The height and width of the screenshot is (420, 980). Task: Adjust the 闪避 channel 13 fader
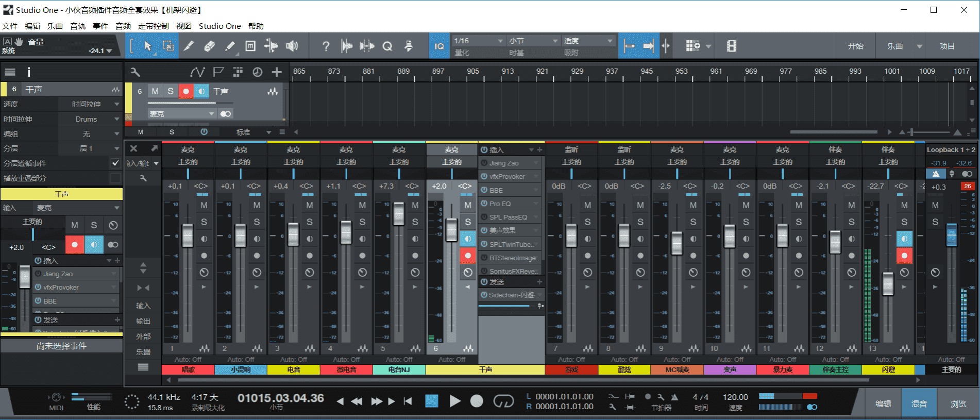888,283
